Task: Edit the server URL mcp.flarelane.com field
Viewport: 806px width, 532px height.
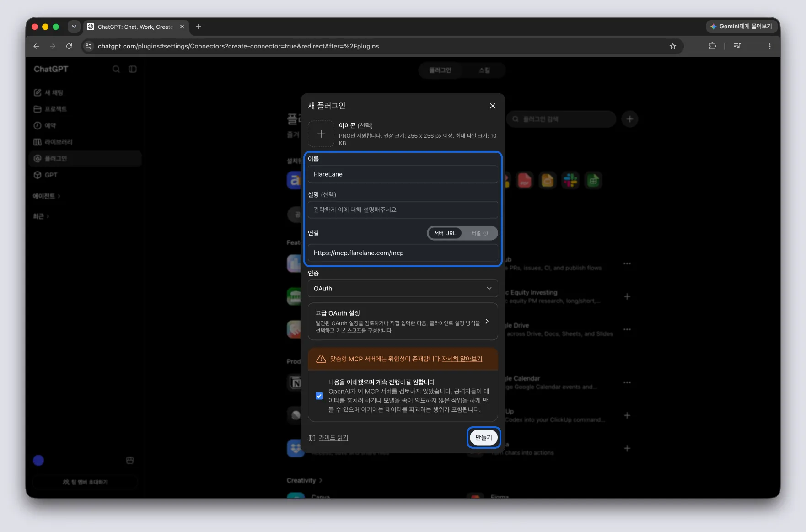Action: click(x=403, y=253)
